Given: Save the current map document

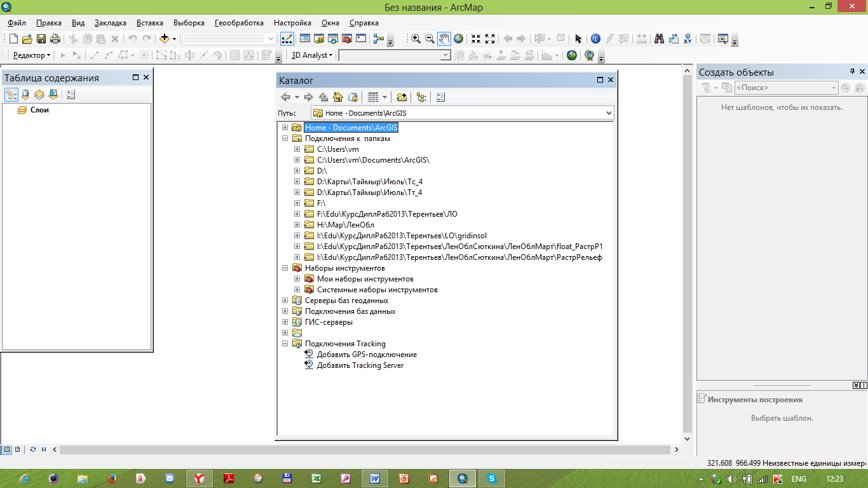Looking at the screenshot, I should pos(41,39).
